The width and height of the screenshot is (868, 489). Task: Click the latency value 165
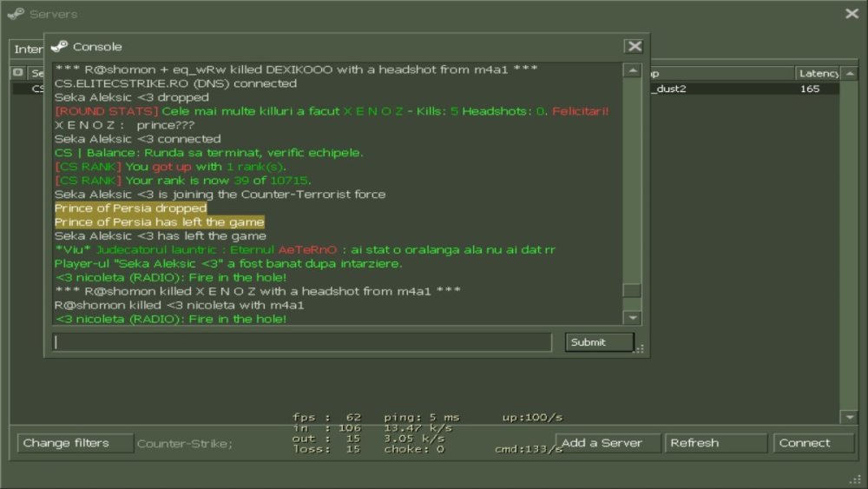809,89
